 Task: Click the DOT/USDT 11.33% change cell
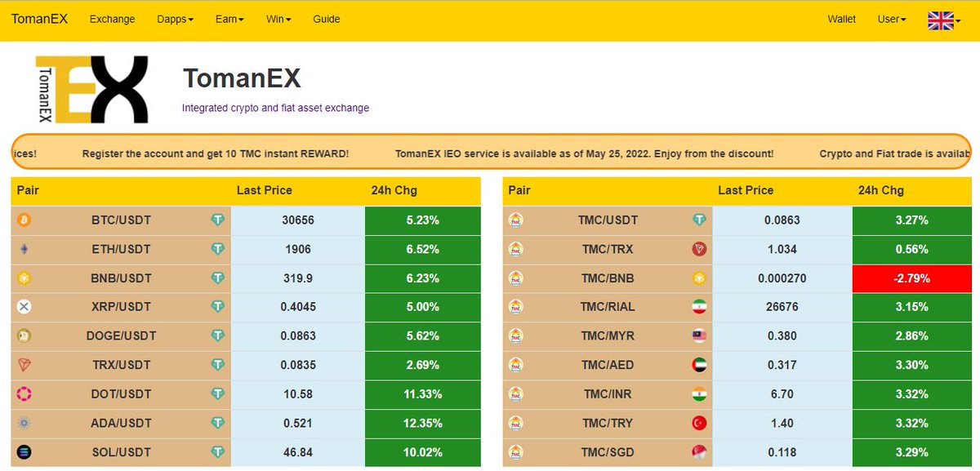pyautogui.click(x=423, y=394)
